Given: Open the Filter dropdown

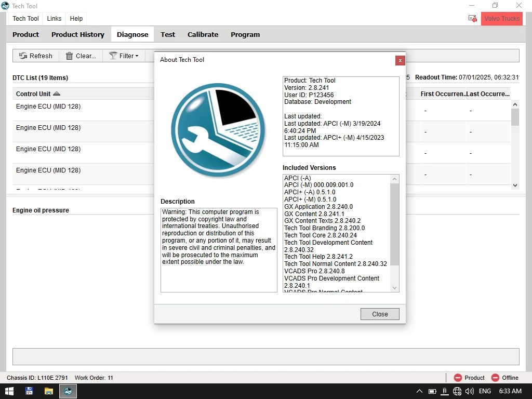Looking at the screenshot, I should (124, 56).
